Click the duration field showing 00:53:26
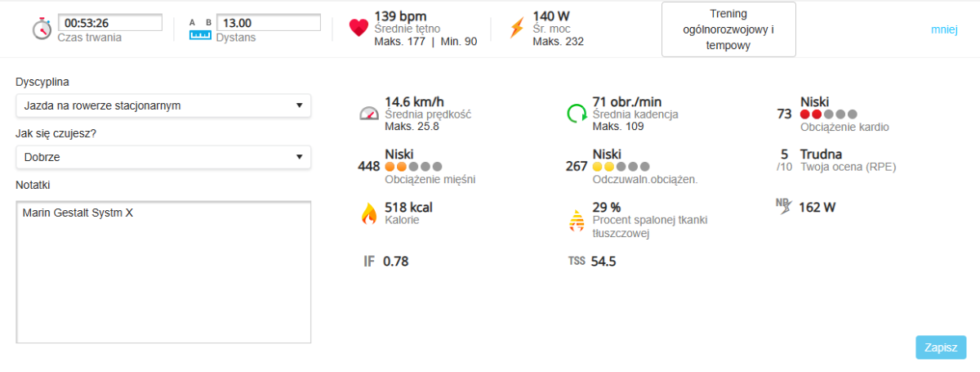 coord(109,22)
